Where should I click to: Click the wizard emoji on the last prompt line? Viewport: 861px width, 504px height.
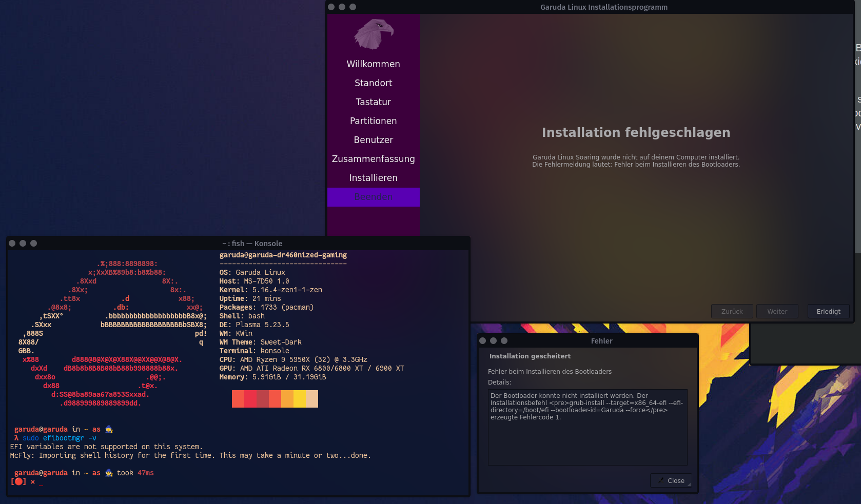coord(109,473)
